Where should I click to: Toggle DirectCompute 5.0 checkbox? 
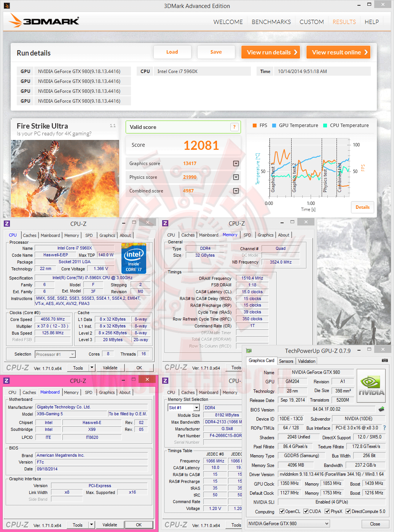[x=348, y=511]
